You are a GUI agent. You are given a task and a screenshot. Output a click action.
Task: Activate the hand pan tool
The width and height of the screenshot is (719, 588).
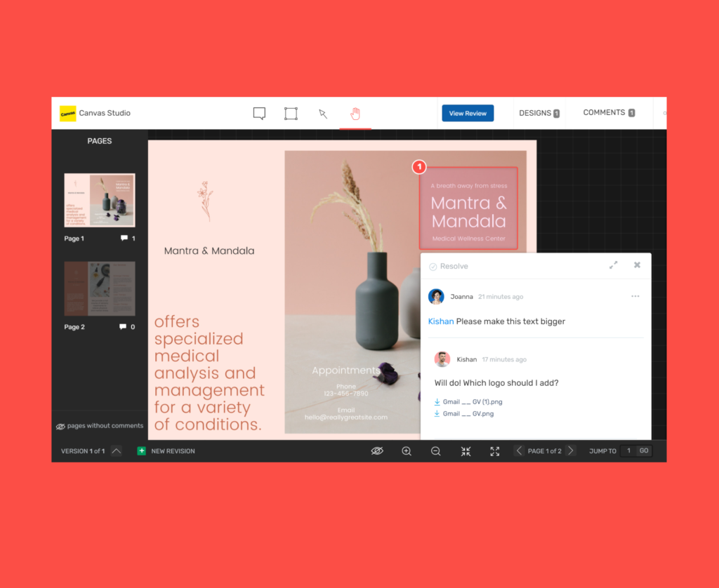(355, 112)
